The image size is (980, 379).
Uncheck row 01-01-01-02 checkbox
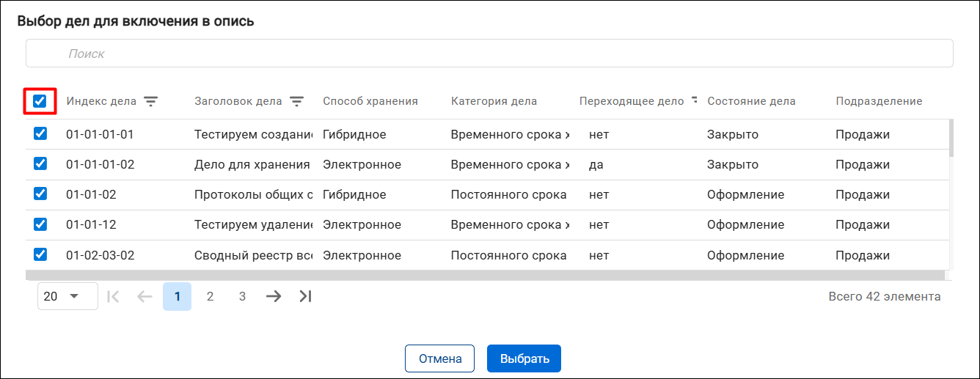click(x=40, y=164)
